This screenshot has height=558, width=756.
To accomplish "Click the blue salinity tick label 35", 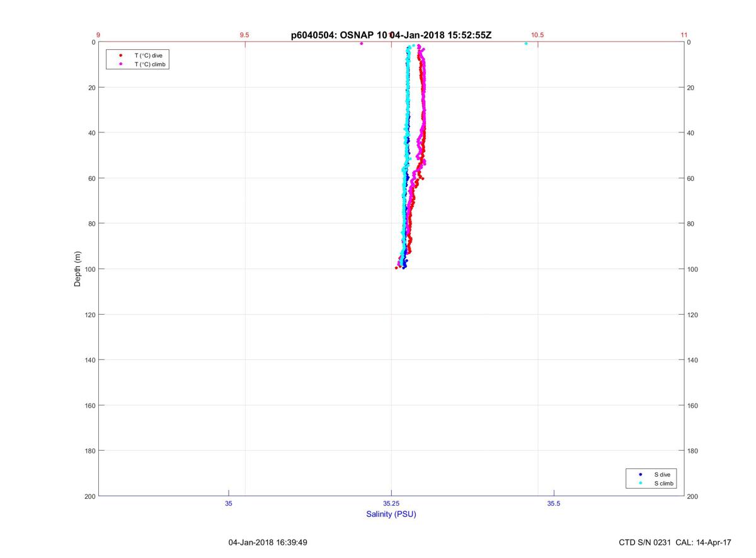I will tap(229, 503).
